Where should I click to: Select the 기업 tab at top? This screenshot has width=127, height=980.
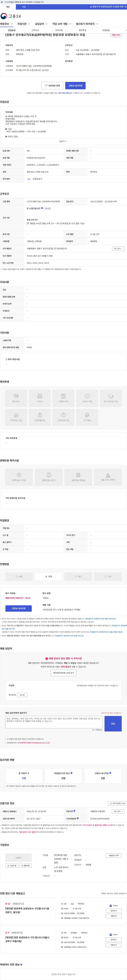pyautogui.click(x=24, y=7)
